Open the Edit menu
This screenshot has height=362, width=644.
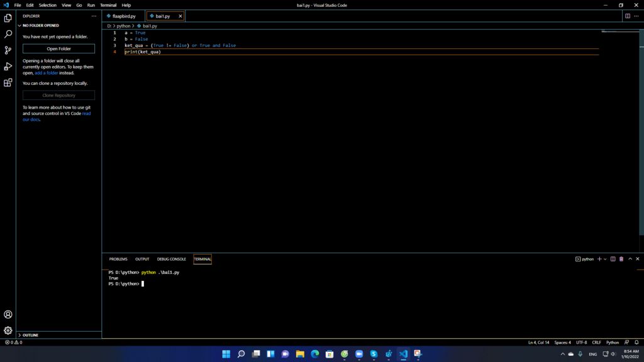pos(30,5)
